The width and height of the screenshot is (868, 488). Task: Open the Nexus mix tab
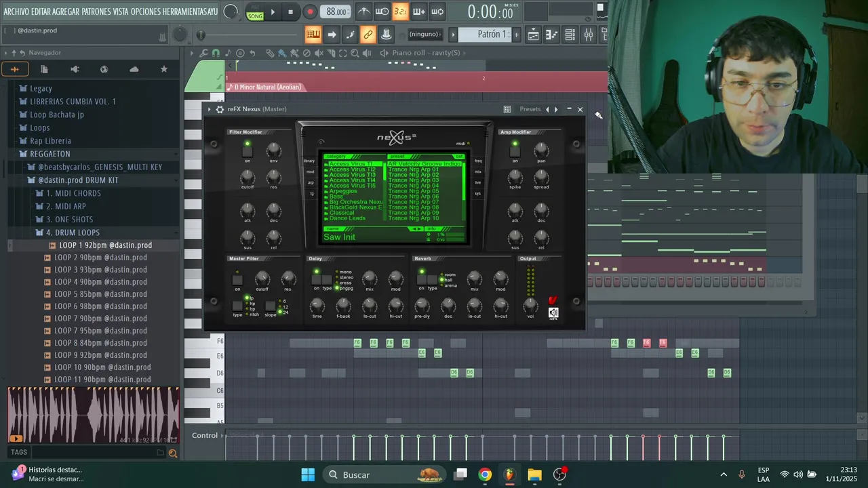click(x=478, y=172)
